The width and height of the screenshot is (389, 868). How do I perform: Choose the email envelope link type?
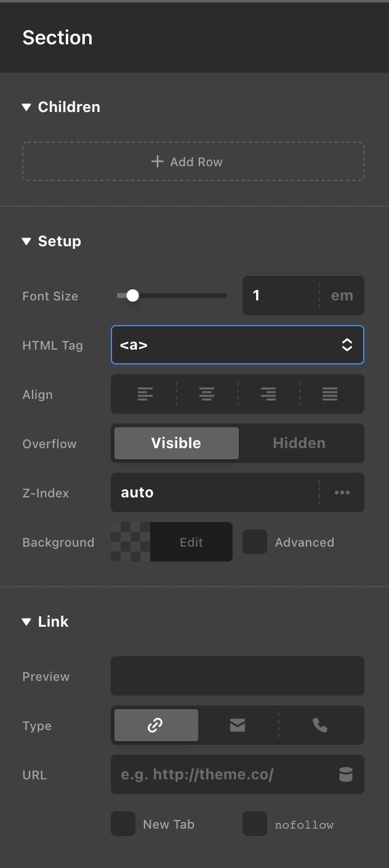tap(238, 725)
